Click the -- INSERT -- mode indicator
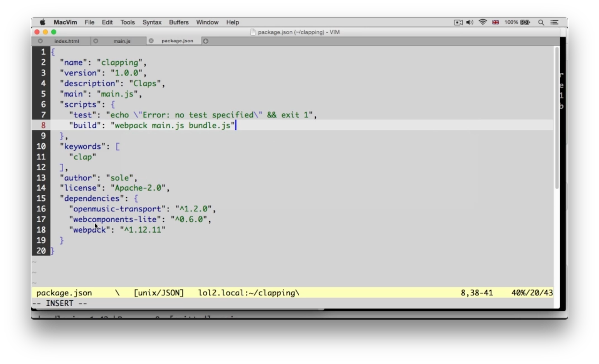This screenshot has height=364, width=599. click(60, 303)
